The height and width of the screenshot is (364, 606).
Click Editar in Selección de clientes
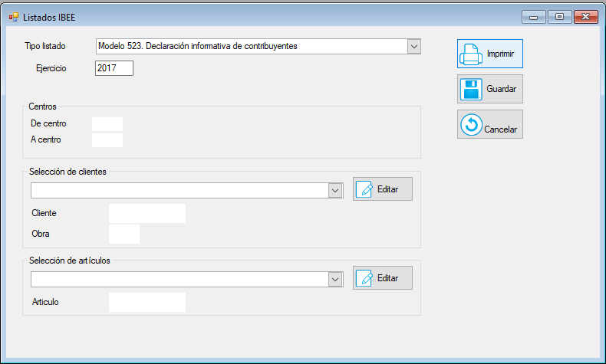pos(383,189)
